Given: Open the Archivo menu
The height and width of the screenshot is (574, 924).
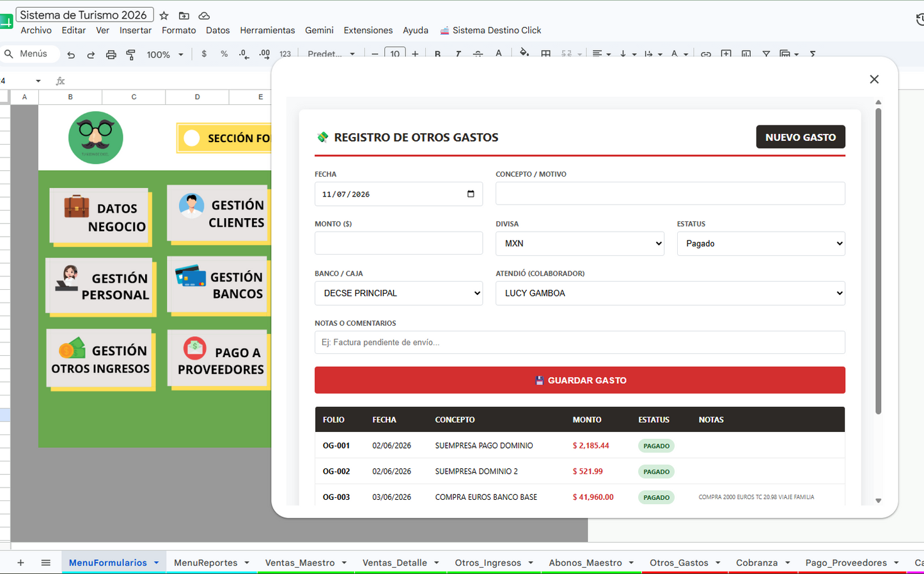Looking at the screenshot, I should click(x=36, y=30).
